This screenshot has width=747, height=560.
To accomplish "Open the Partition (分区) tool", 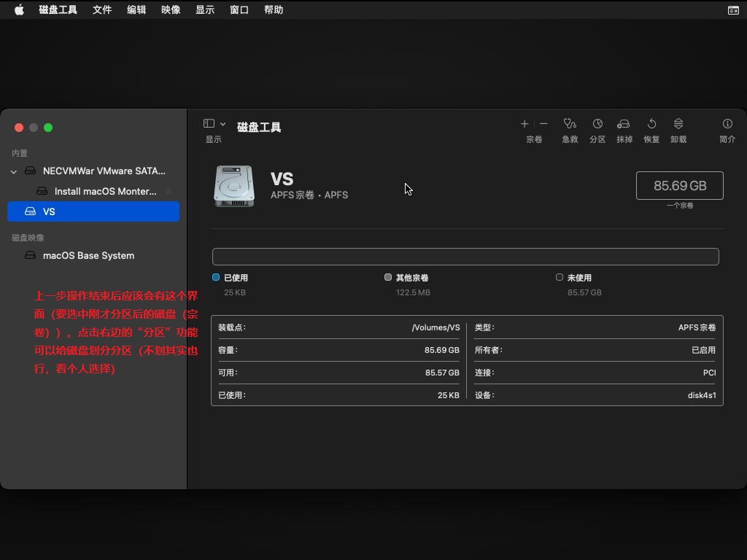I will 597,124.
